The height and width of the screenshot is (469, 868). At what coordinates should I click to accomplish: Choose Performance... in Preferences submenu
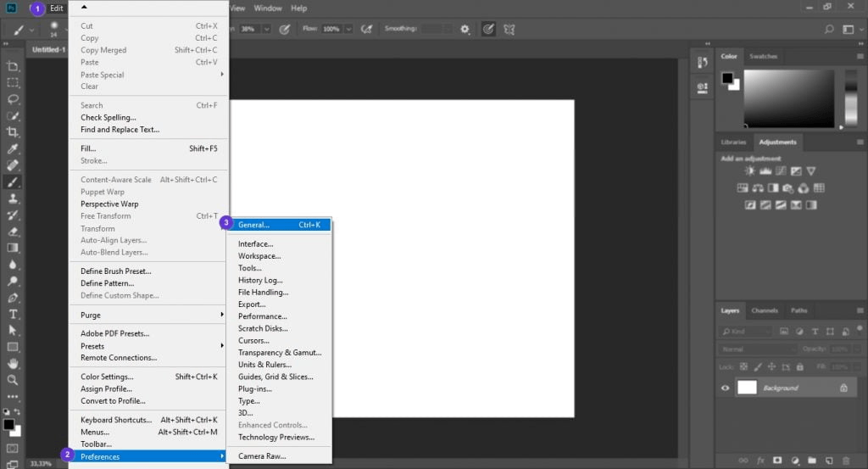click(x=264, y=316)
